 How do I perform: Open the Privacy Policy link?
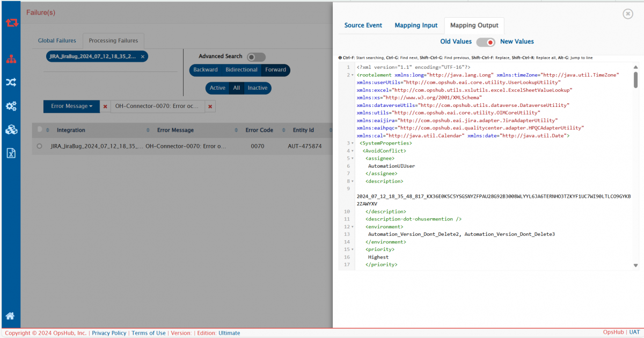click(109, 333)
